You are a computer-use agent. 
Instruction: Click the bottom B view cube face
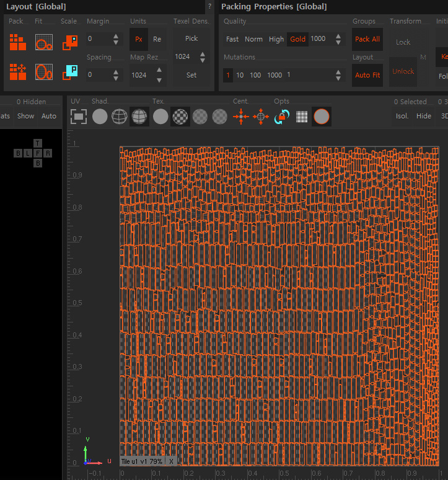[38, 163]
